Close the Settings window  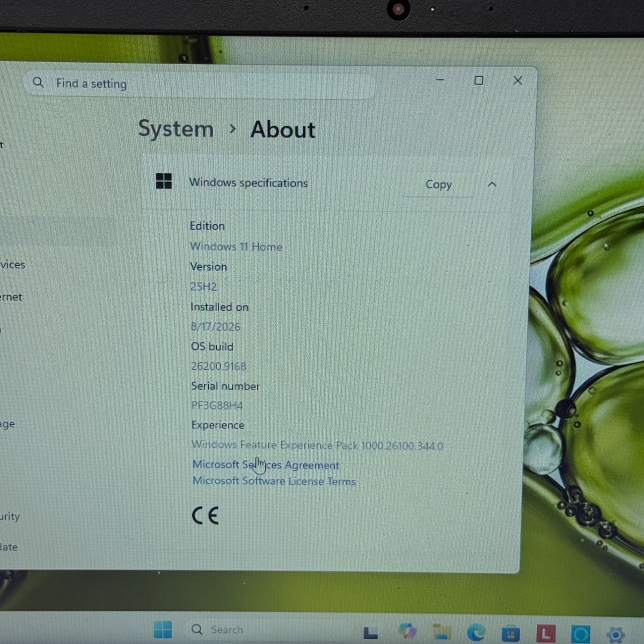(518, 80)
